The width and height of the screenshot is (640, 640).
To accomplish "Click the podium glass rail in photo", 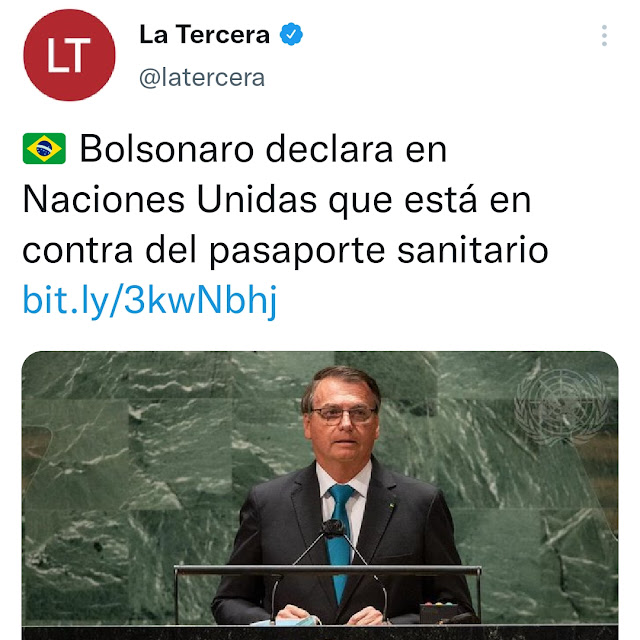I will (x=328, y=570).
